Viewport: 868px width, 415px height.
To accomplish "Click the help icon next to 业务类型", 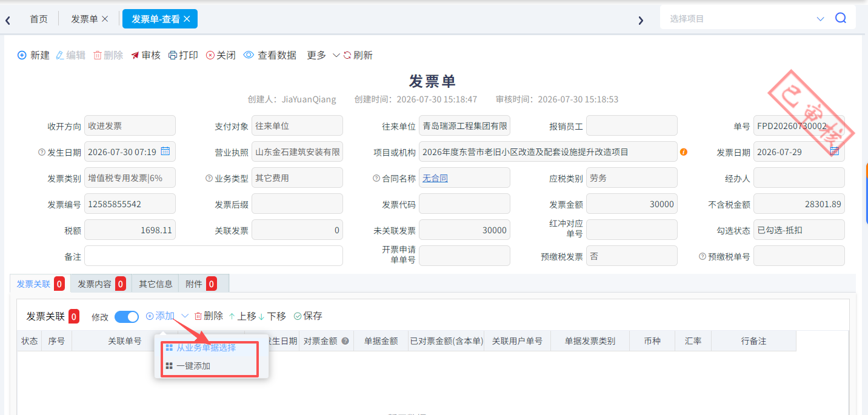I will click(209, 178).
